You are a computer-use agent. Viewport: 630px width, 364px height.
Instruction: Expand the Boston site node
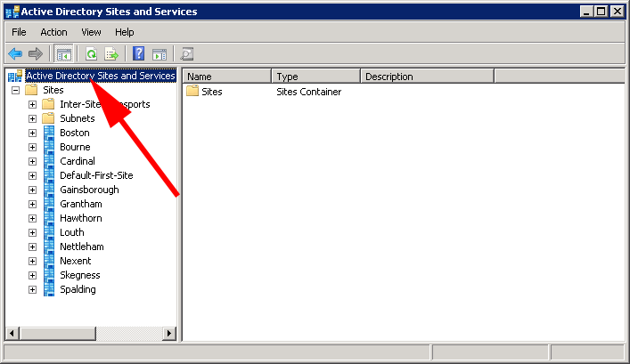point(33,133)
